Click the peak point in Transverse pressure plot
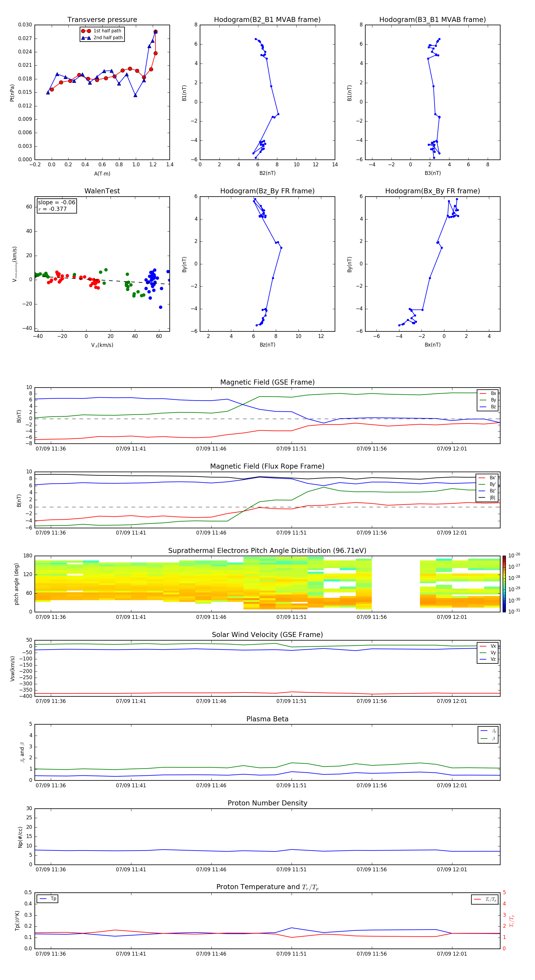Viewport: 535px width, 980px height. click(155, 31)
